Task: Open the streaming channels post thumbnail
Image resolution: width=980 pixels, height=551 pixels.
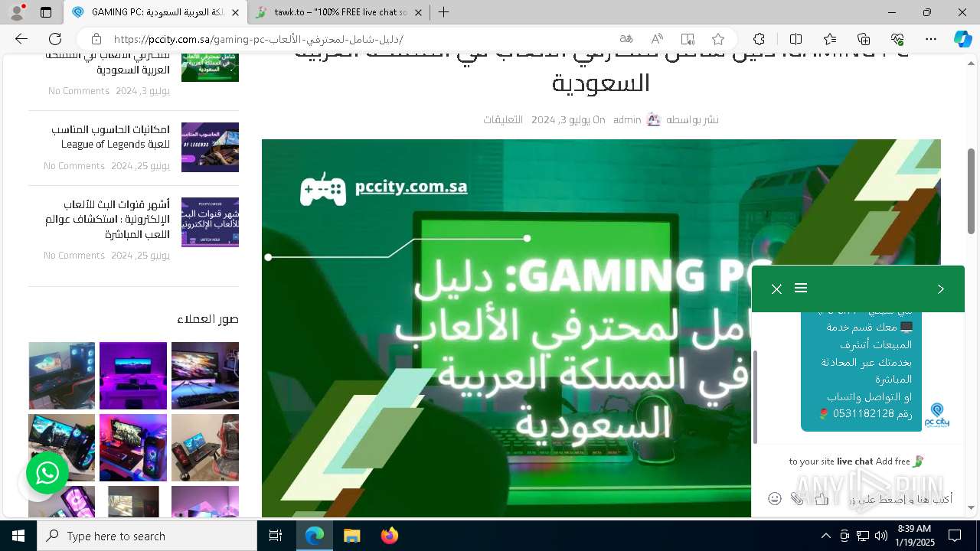Action: (x=210, y=222)
